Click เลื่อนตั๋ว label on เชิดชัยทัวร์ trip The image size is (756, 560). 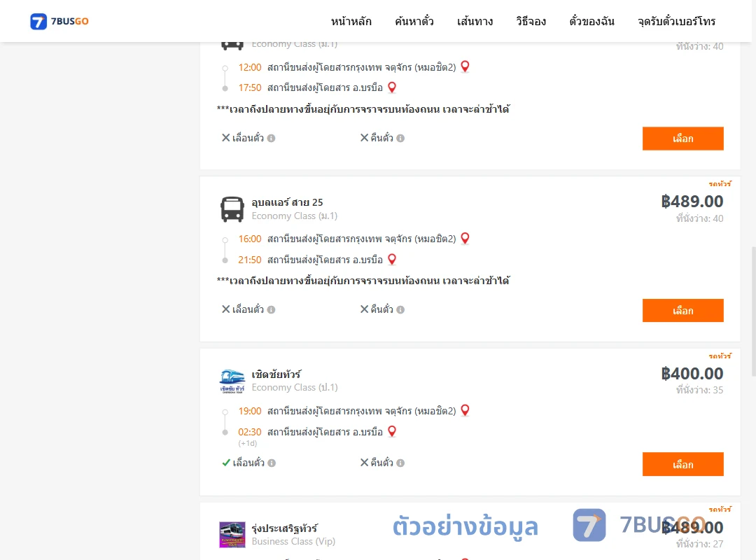point(248,463)
